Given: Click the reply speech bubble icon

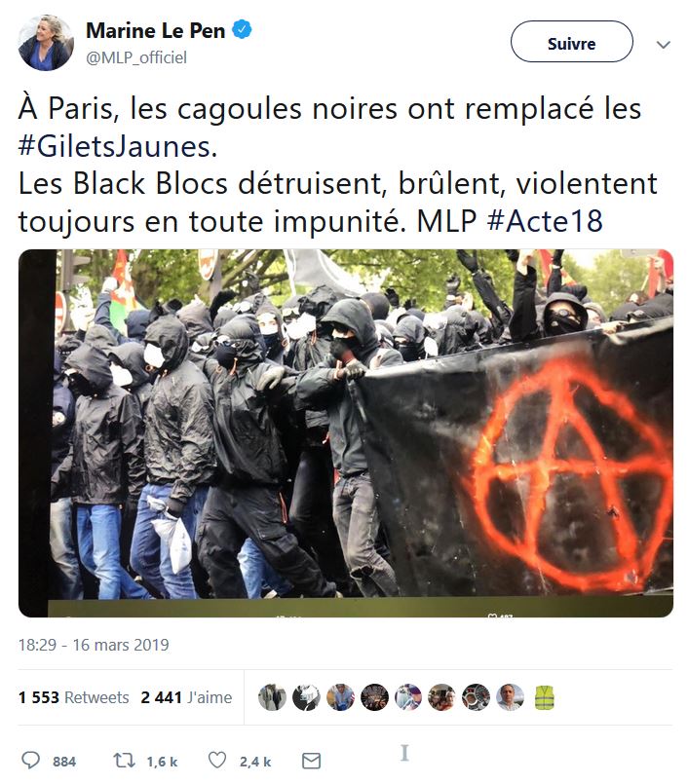Looking at the screenshot, I should tap(30, 761).
